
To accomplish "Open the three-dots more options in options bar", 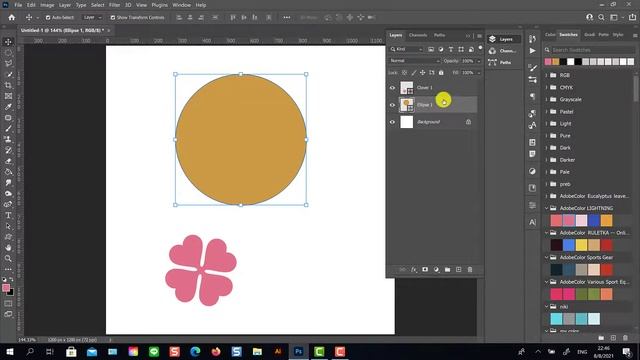I will [x=287, y=18].
